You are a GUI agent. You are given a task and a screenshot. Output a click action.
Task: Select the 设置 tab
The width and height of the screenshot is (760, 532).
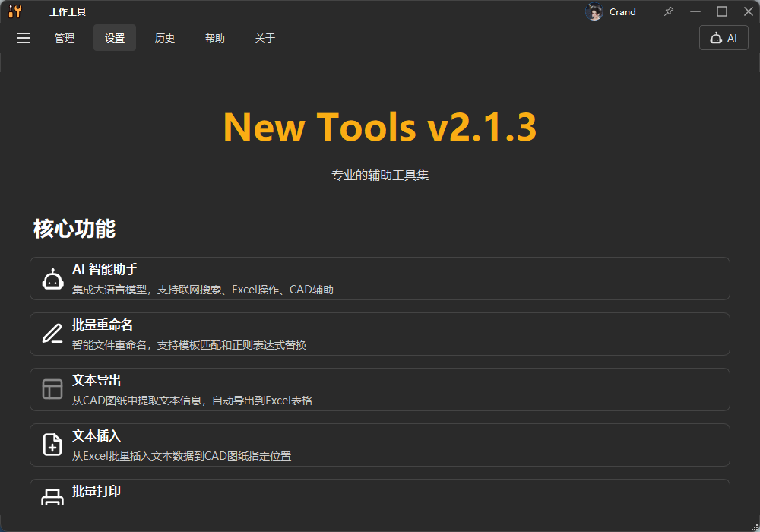(114, 38)
